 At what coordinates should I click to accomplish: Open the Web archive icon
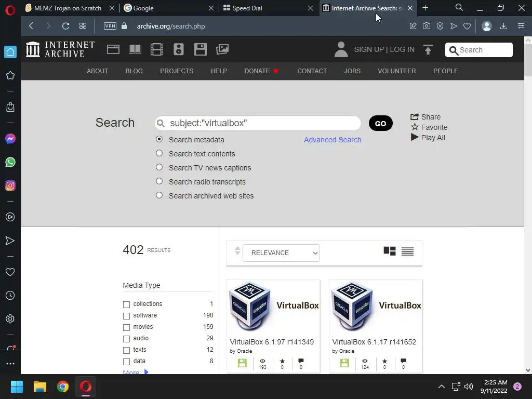113,49
